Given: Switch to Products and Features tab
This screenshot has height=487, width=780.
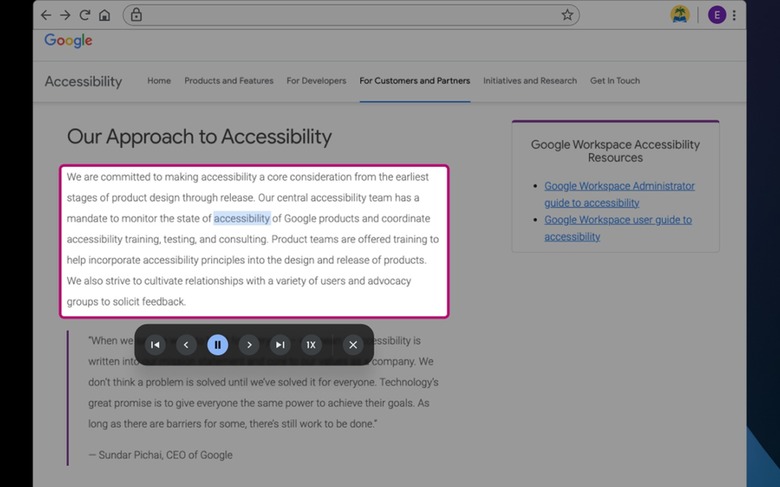Looking at the screenshot, I should [x=229, y=81].
